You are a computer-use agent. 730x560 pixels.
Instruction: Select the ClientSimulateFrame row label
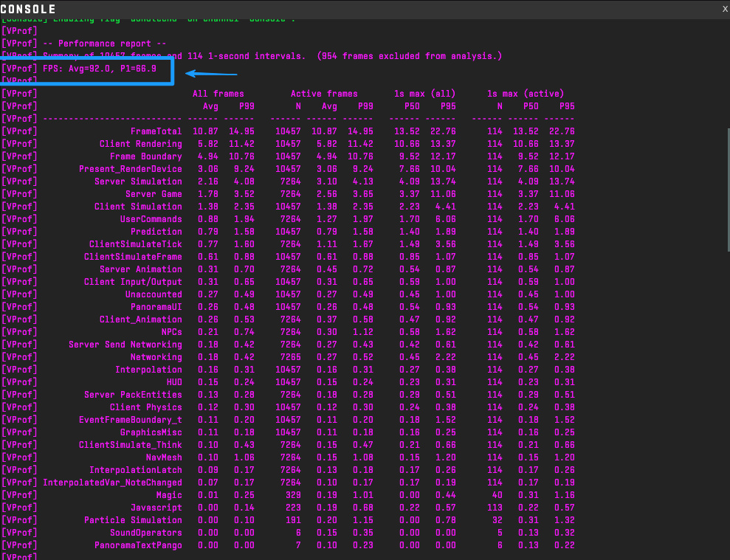pos(133,257)
